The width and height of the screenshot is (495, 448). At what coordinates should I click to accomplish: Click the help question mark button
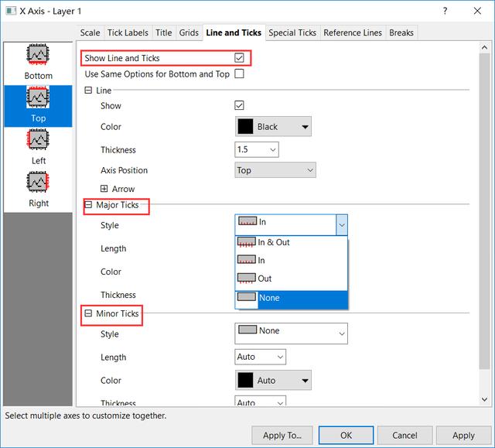click(445, 10)
